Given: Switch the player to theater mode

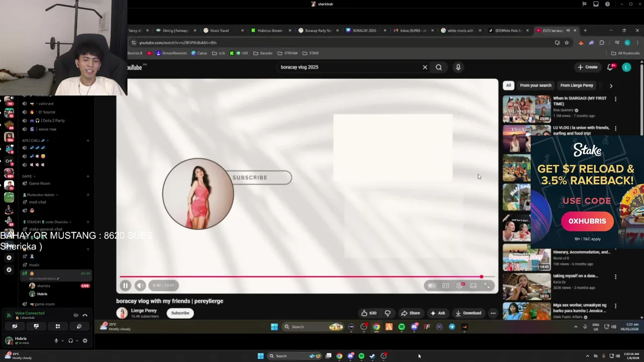Looking at the screenshot, I should point(473,286).
